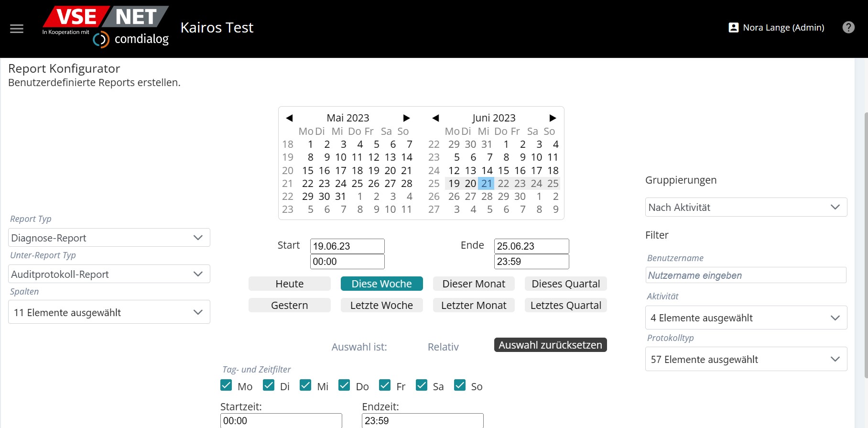Click previous arrow beside Juni 2023

click(435, 118)
